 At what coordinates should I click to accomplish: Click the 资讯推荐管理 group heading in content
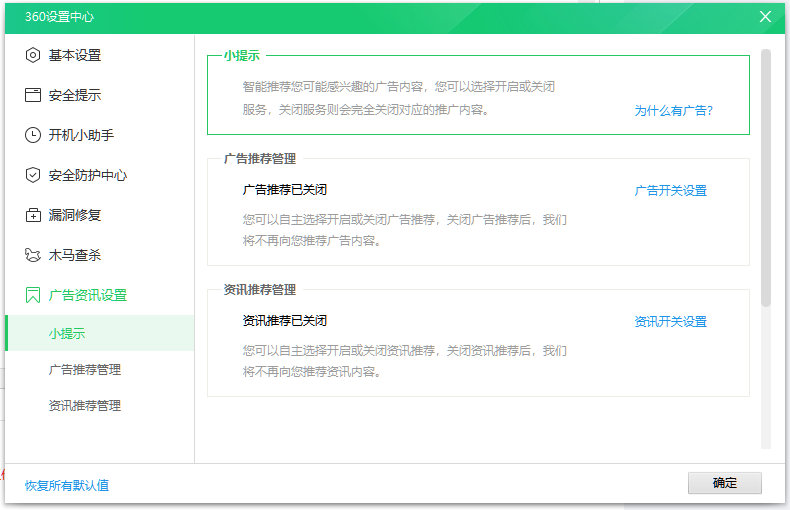pyautogui.click(x=260, y=290)
